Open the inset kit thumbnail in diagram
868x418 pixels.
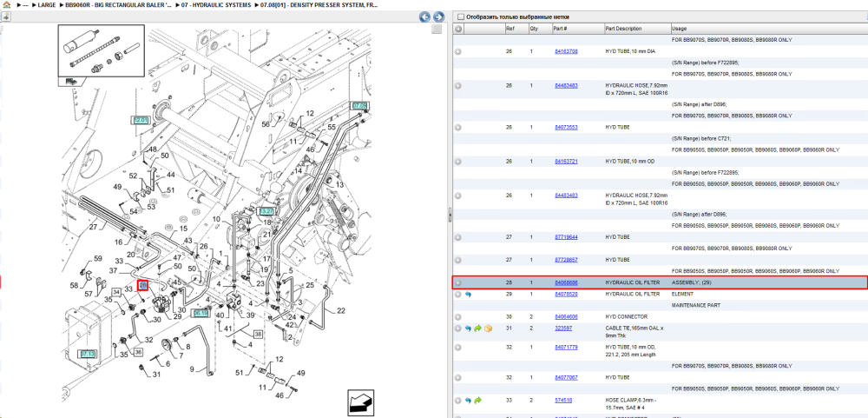[x=101, y=50]
